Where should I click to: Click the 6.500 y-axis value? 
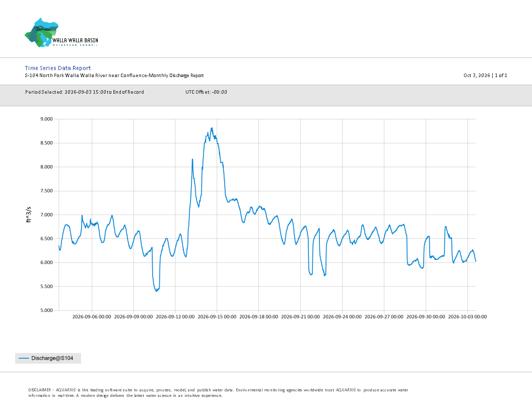pyautogui.click(x=46, y=239)
